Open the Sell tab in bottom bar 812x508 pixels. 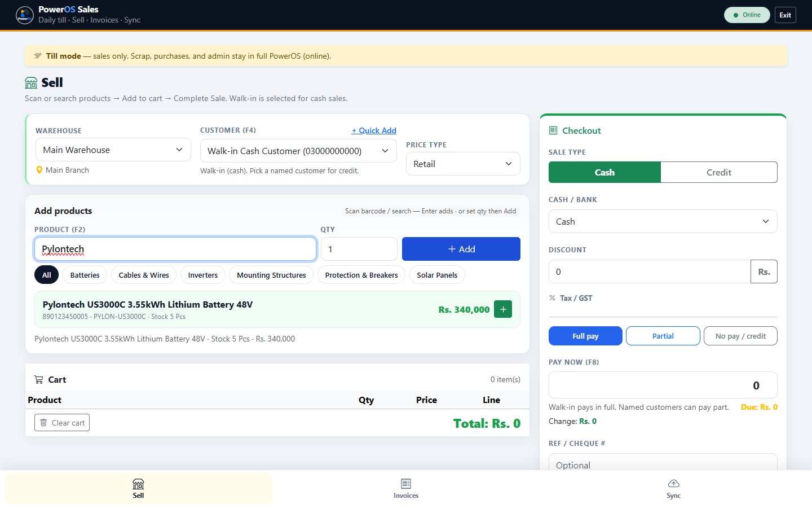(x=138, y=489)
